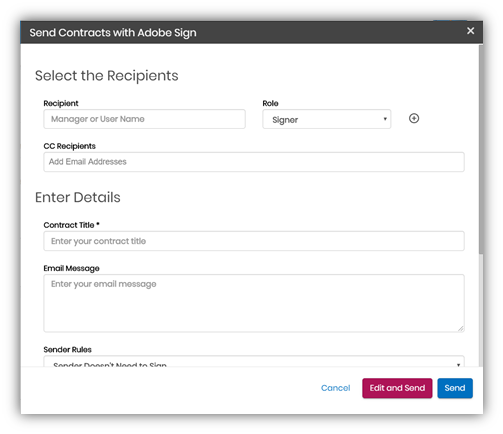The width and height of the screenshot is (503, 434).
Task: Add another recipient with the plus icon
Action: tap(414, 118)
